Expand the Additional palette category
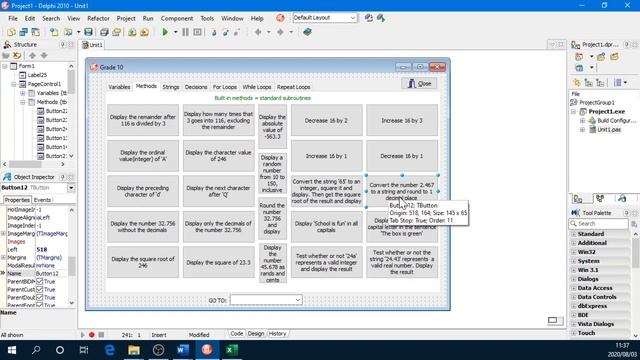 click(x=573, y=243)
